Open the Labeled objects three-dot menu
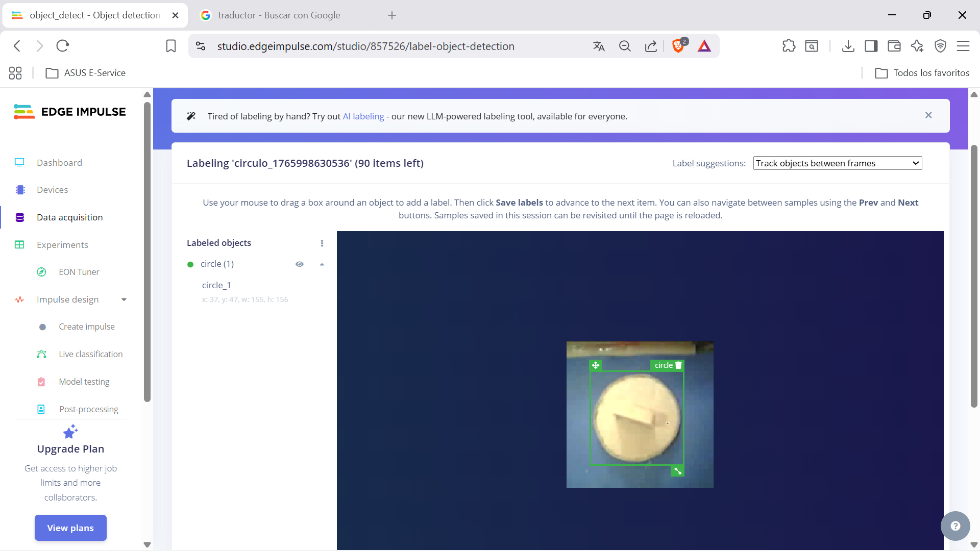980x551 pixels. coord(322,243)
